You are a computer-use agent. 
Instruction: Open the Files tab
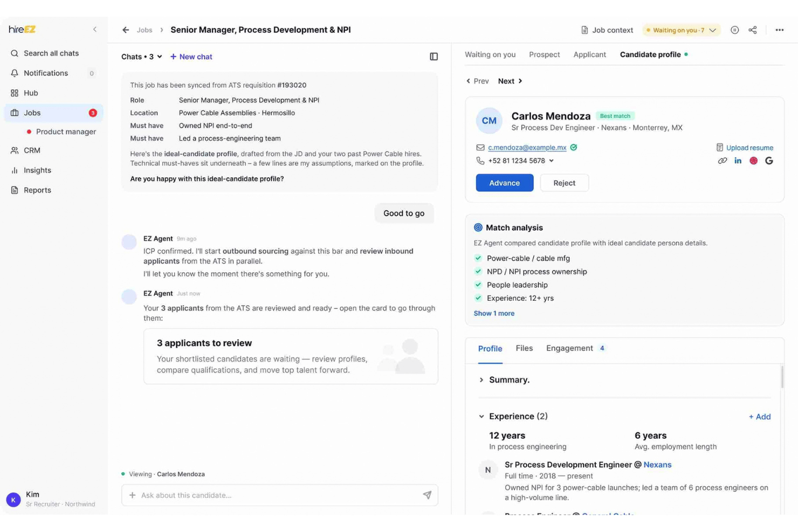tap(524, 348)
